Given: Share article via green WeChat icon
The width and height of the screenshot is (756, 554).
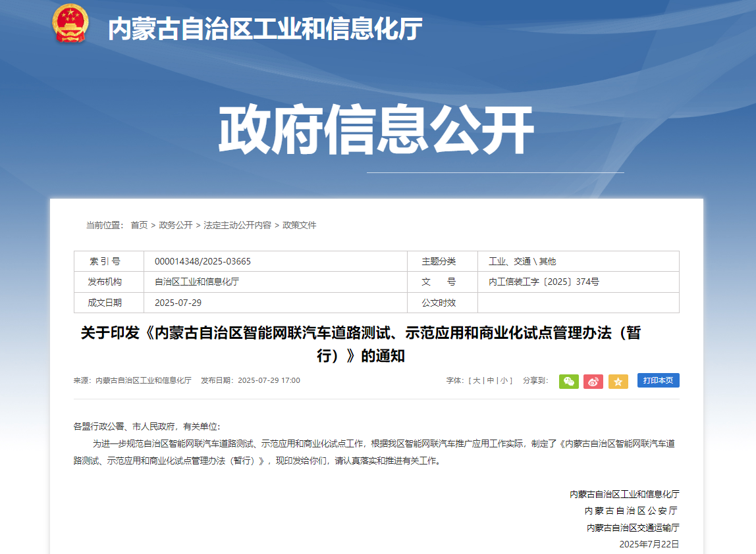Looking at the screenshot, I should [568, 381].
